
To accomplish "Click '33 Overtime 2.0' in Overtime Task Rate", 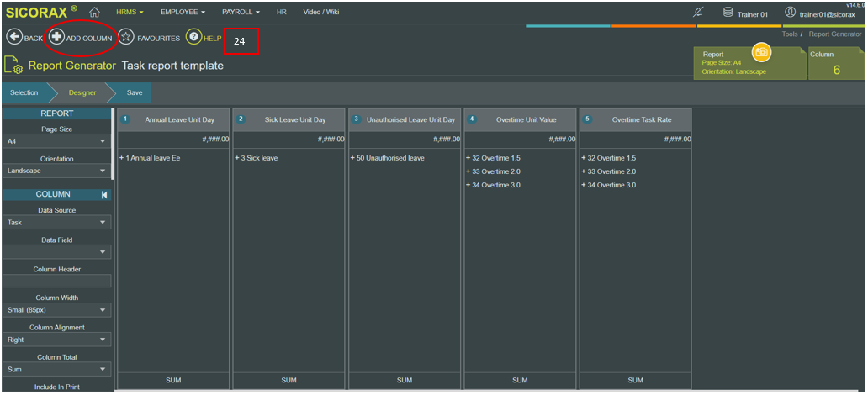I will pos(608,171).
